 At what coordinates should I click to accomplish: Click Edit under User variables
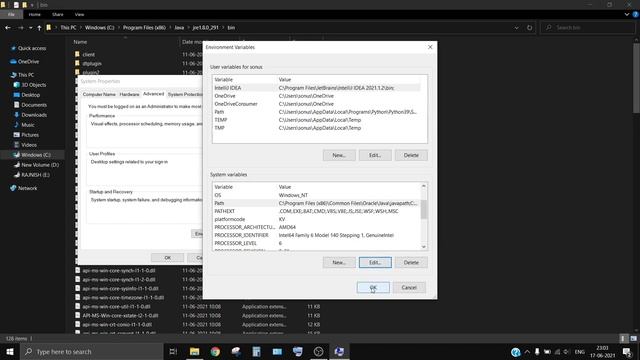tap(375, 155)
